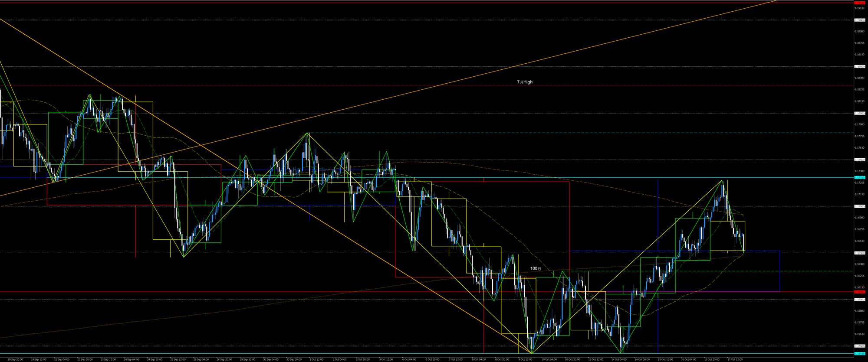Screen dimensions: 868x362
Task: Click the latest candlestick on the chart
Action: tap(743, 242)
